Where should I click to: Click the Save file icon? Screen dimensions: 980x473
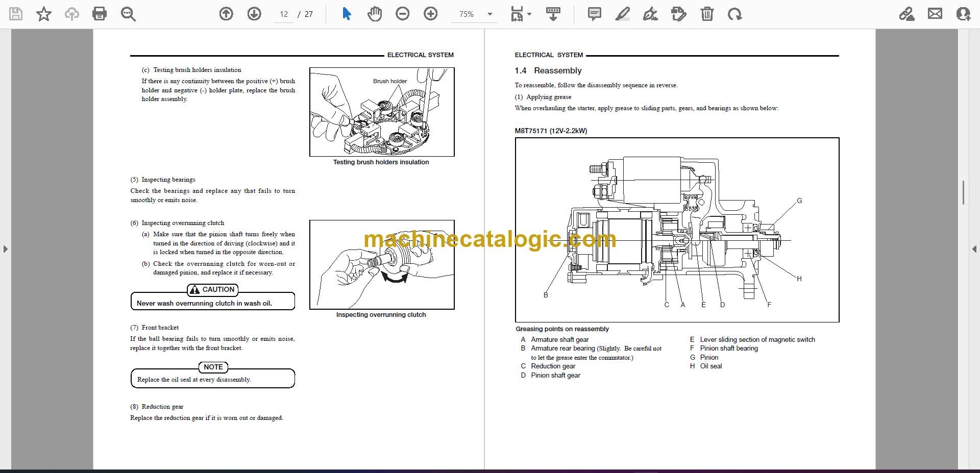(x=16, y=14)
